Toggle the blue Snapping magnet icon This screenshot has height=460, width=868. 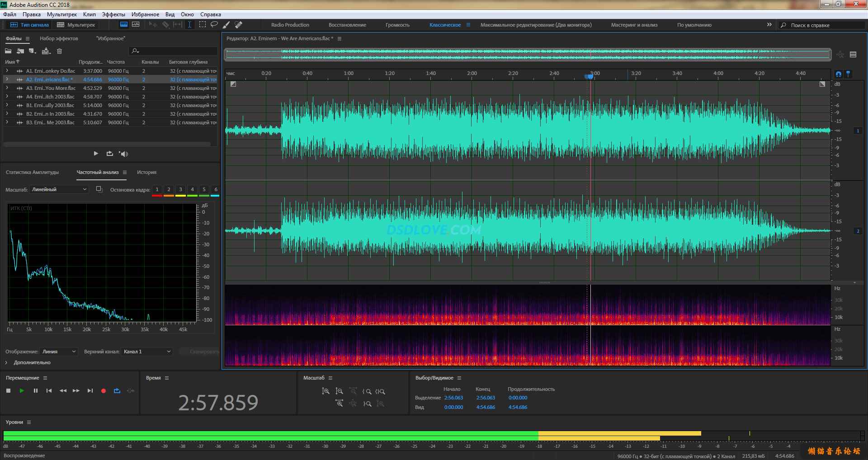click(839, 74)
